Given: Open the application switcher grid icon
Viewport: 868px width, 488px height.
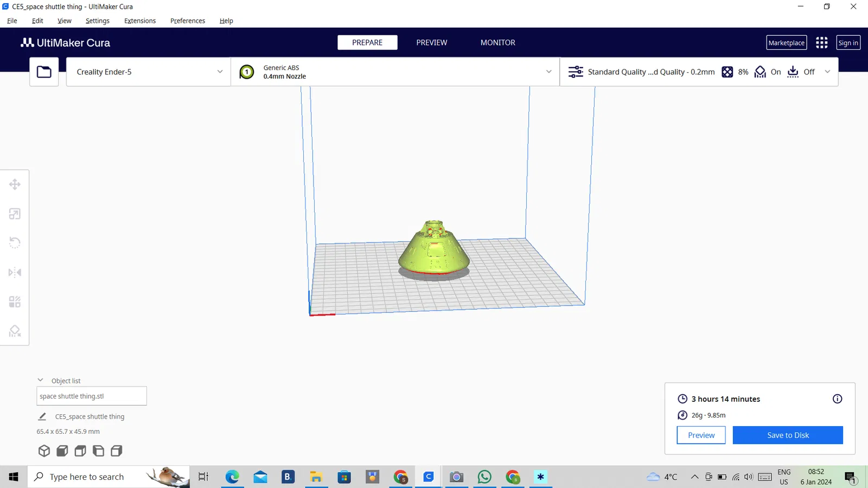Looking at the screenshot, I should (822, 42).
